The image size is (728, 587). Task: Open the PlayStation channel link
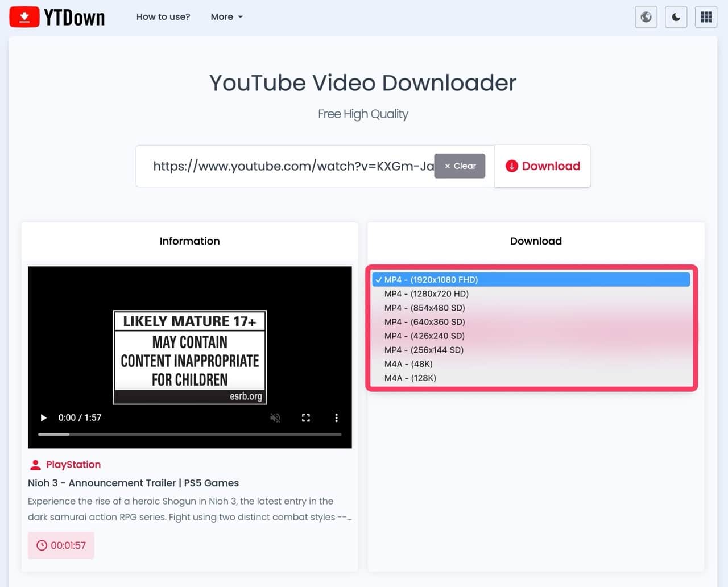pyautogui.click(x=73, y=465)
